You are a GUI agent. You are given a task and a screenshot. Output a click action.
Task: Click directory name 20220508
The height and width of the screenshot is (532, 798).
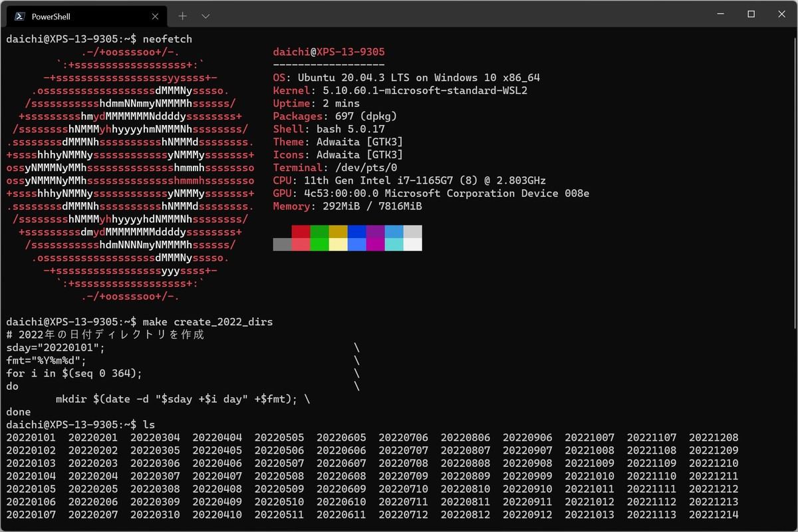[x=279, y=476]
